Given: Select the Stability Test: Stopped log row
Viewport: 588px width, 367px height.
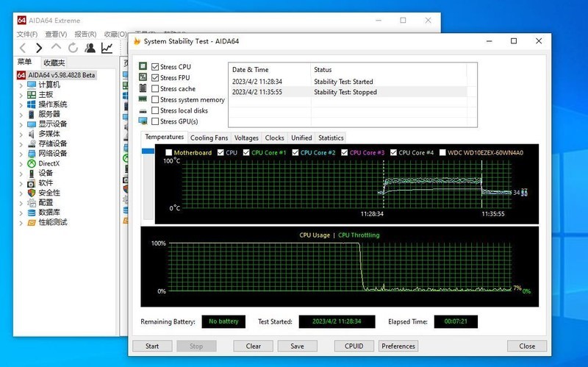Looking at the screenshot, I should tap(348, 92).
